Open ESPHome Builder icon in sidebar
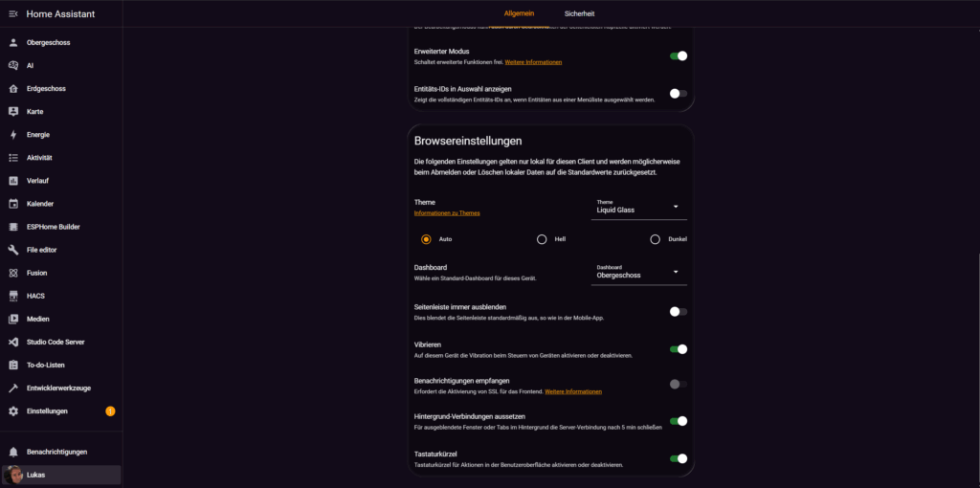The width and height of the screenshot is (980, 488). coord(13,227)
